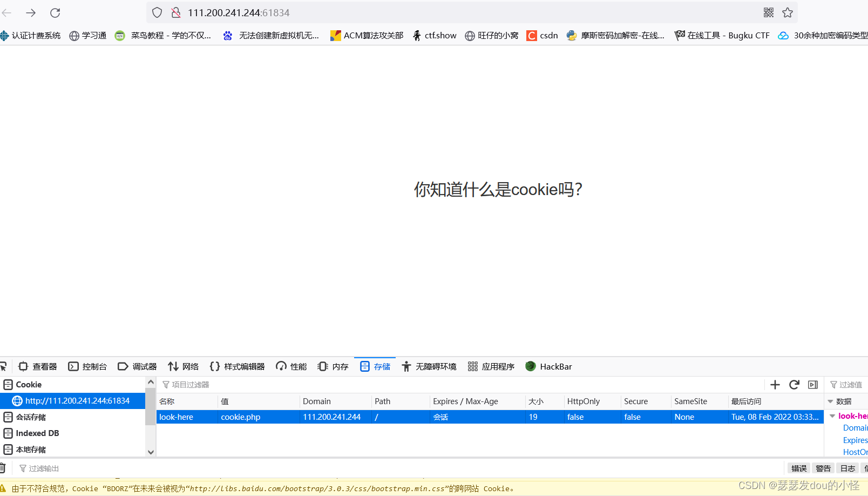Select the 存储 storage tab
Image resolution: width=868 pixels, height=496 pixels.
[x=375, y=366]
